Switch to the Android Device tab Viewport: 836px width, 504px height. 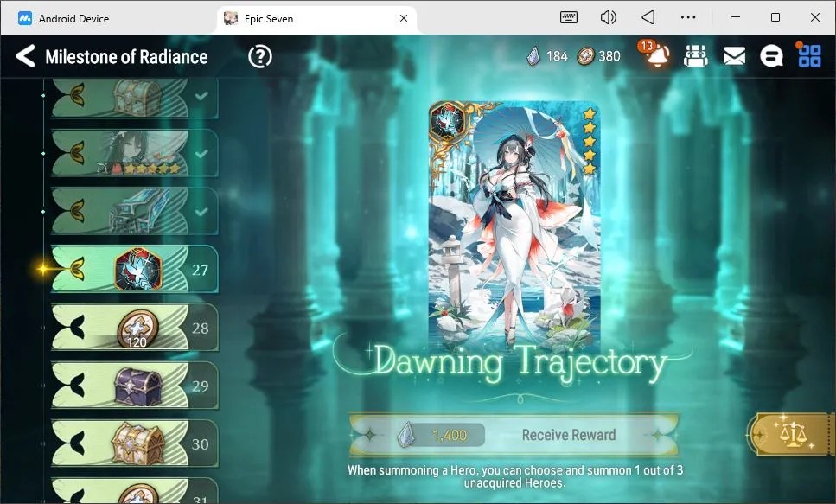[x=64, y=19]
